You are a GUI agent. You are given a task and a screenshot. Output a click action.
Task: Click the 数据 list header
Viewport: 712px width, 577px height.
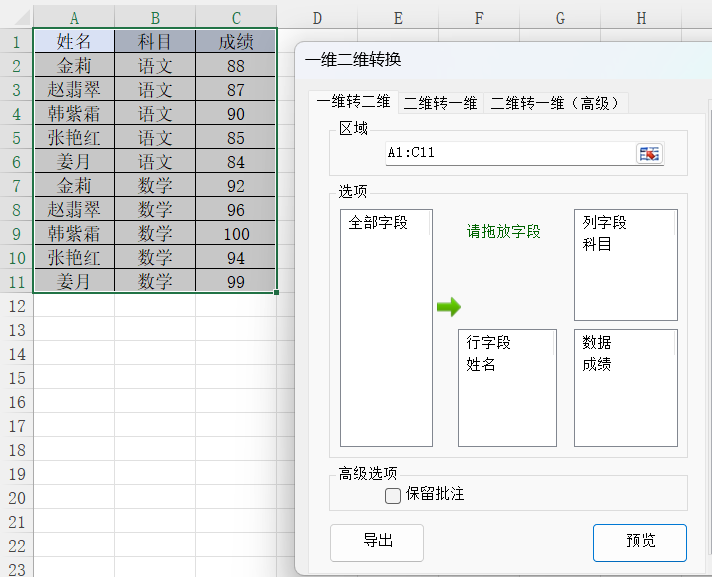pos(597,342)
